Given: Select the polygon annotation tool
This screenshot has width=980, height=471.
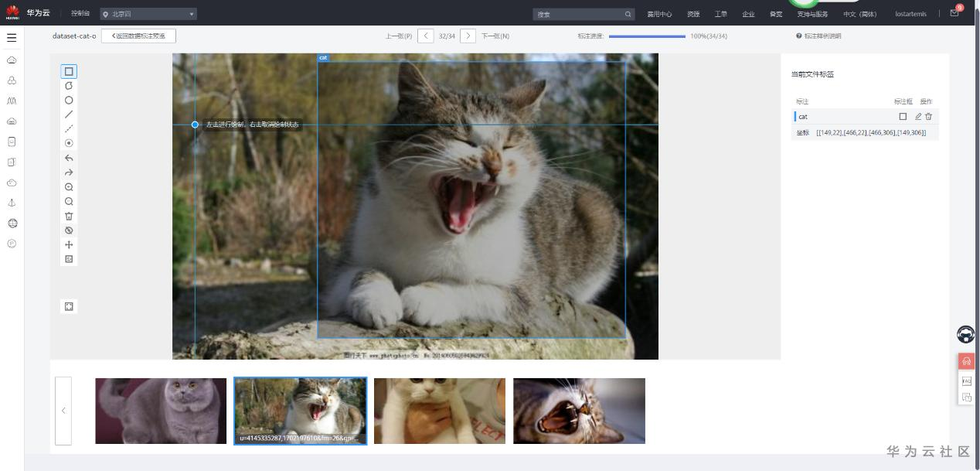Looking at the screenshot, I should pyautogui.click(x=69, y=86).
